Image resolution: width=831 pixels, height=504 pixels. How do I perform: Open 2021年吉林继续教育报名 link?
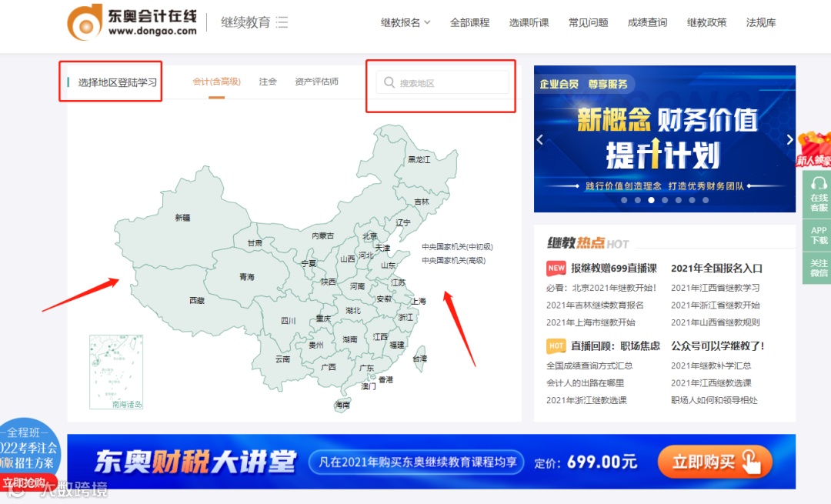[x=595, y=305]
